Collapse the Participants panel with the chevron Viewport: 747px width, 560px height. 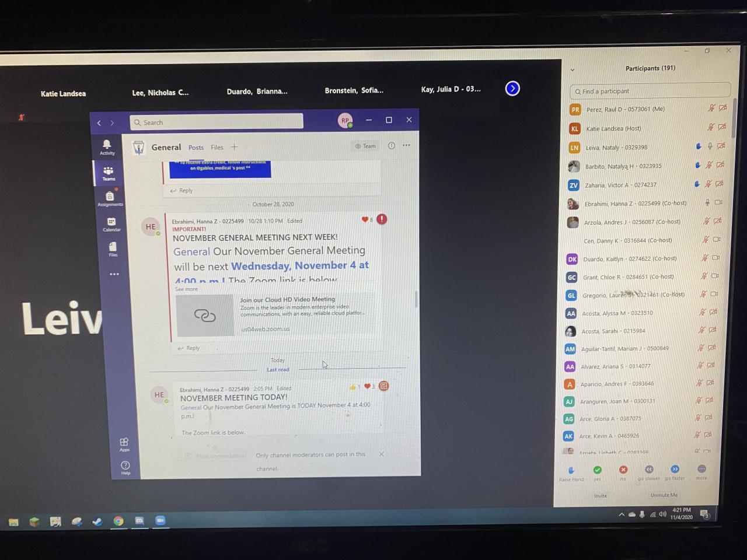(x=573, y=69)
